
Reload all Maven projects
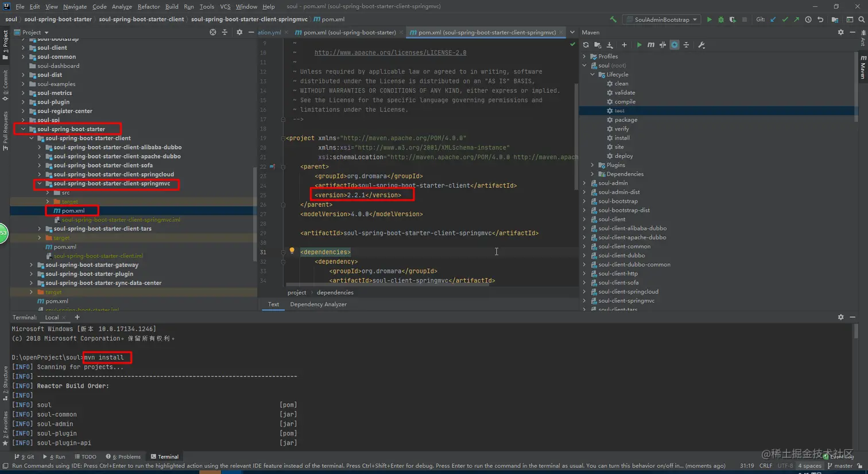[586, 45]
